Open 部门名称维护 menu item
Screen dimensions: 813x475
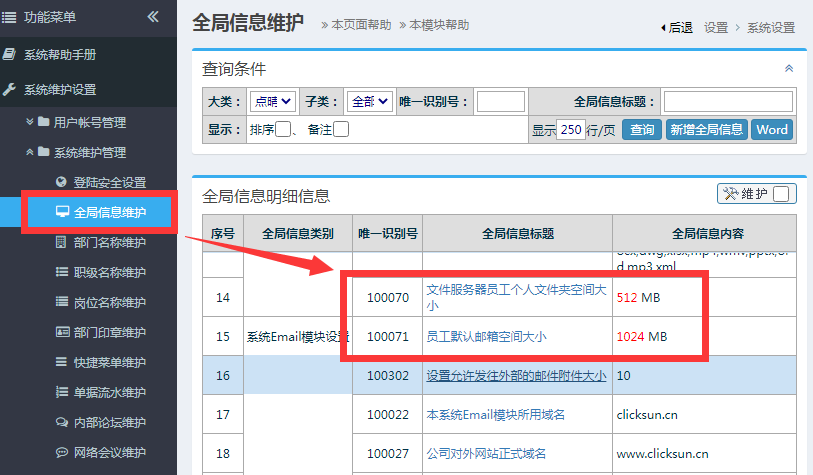click(110, 243)
